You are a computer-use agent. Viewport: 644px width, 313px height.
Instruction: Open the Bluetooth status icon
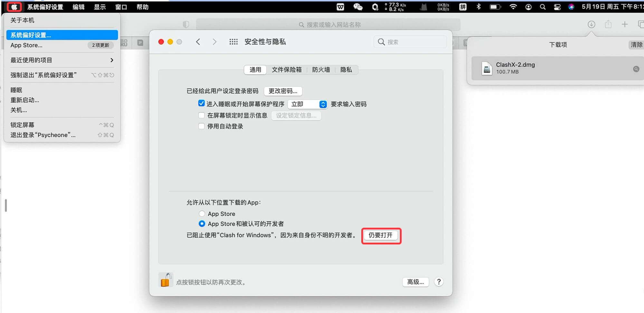[x=478, y=7]
